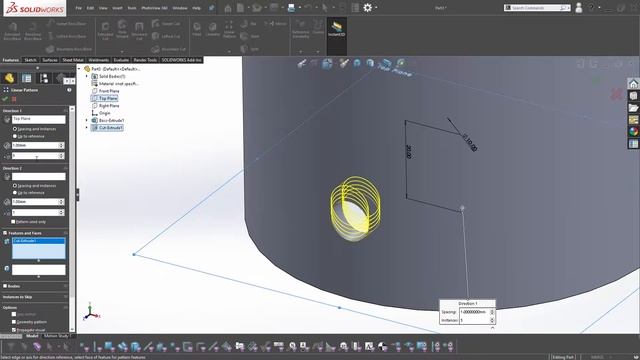
Task: Select Up to reference under Direction 2
Action: [15, 192]
